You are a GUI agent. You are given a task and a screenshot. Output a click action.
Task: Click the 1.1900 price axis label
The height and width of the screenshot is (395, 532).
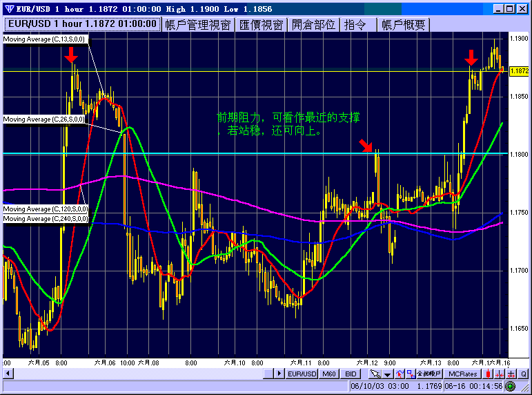(519, 39)
